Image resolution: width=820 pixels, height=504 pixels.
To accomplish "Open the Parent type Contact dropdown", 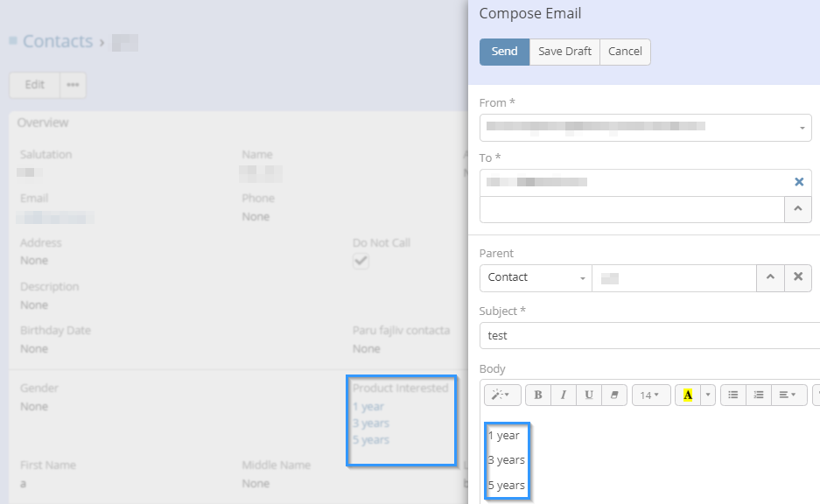I will click(x=536, y=277).
